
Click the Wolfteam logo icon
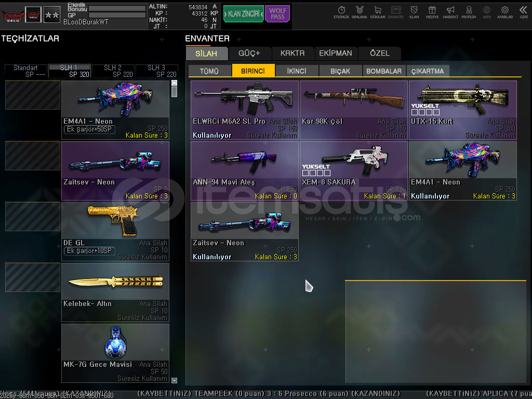12,15
